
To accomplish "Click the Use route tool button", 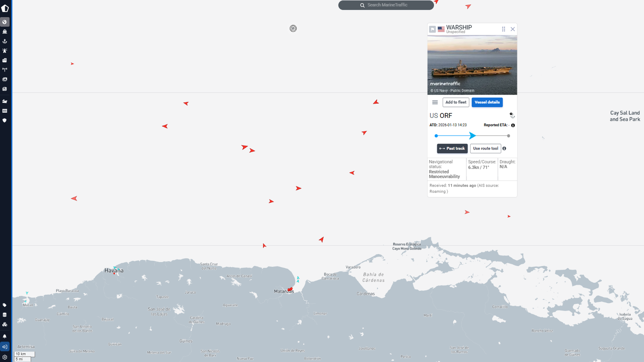I will tap(485, 148).
